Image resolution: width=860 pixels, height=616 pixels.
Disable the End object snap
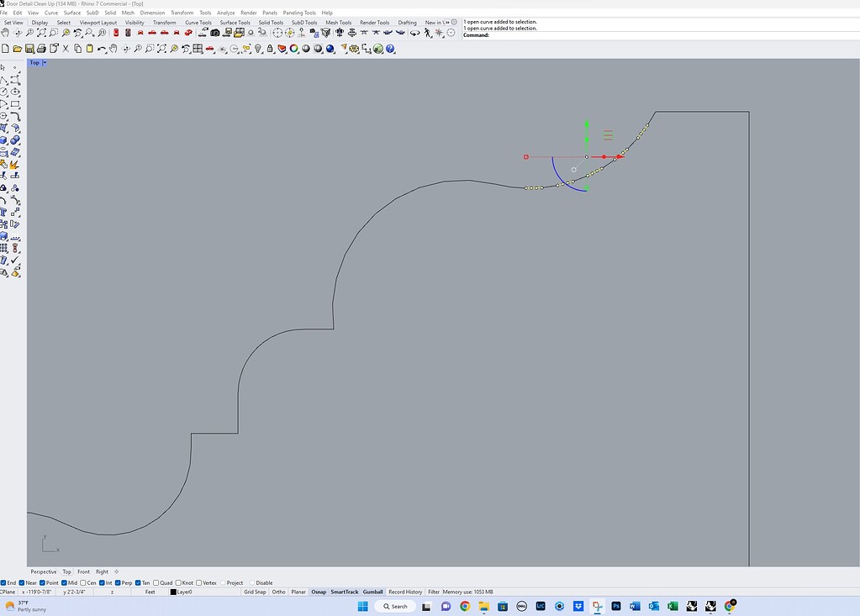click(3, 582)
